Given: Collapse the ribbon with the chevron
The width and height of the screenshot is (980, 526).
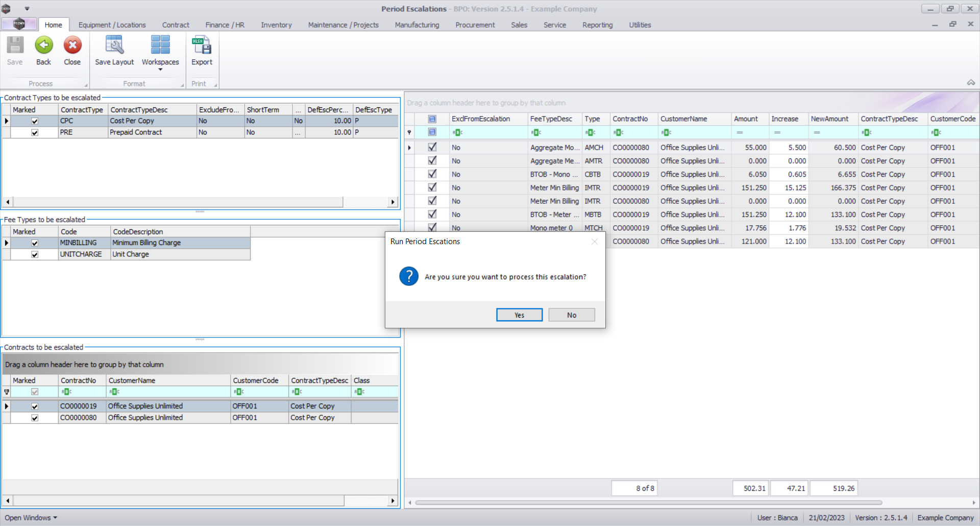Looking at the screenshot, I should click(x=971, y=82).
